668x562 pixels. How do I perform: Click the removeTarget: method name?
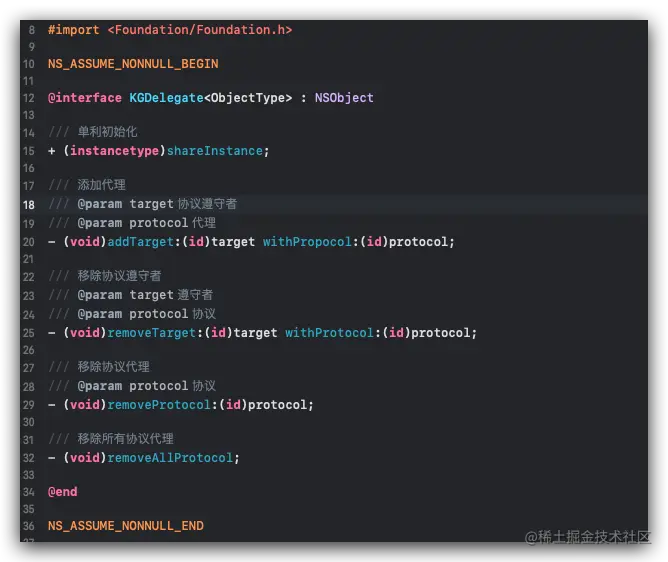[x=152, y=333]
